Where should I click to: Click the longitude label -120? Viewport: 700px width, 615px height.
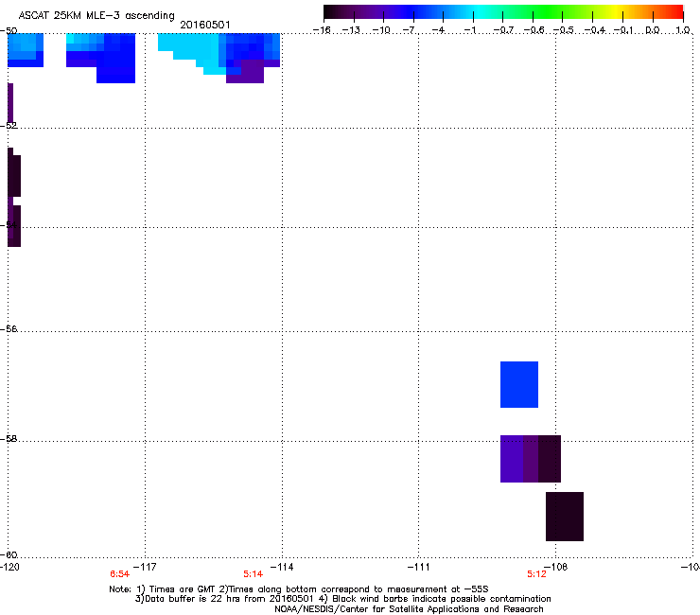(9, 567)
